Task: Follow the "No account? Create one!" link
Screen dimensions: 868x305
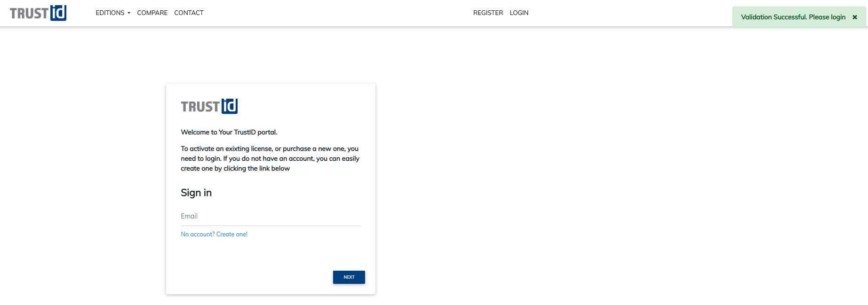Action: pyautogui.click(x=214, y=234)
